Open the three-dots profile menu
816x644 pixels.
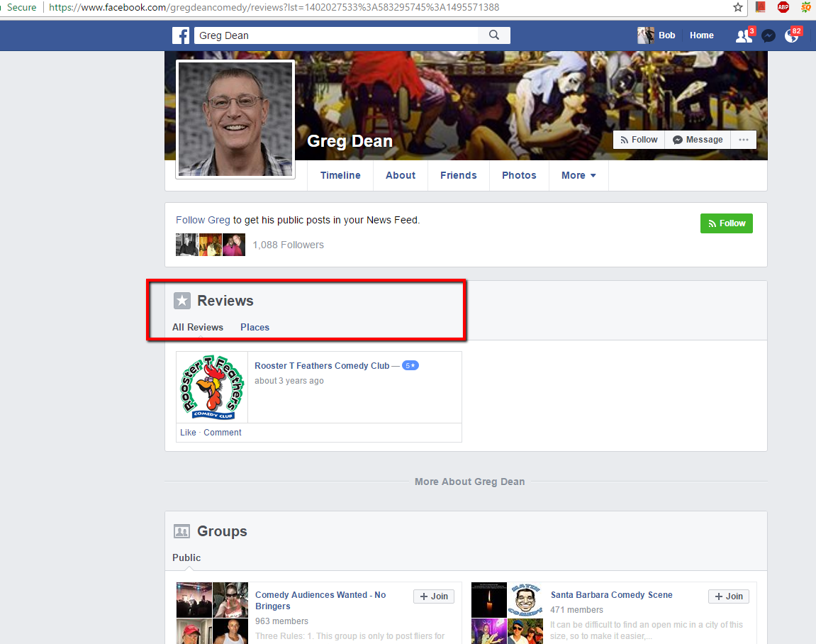(743, 140)
